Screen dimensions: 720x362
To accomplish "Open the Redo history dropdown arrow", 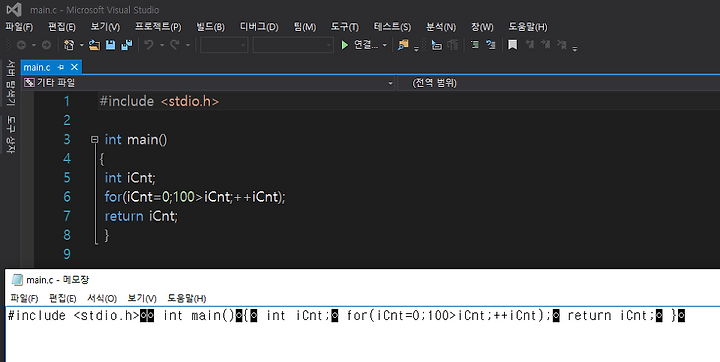I will point(187,45).
